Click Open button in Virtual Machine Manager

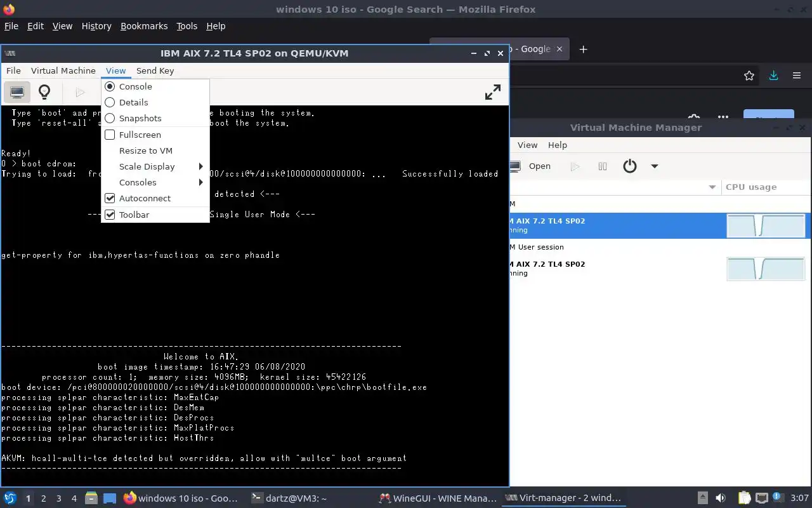tap(532, 166)
